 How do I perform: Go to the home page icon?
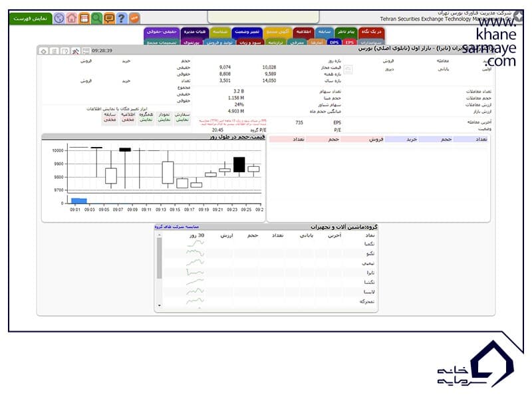(72, 18)
